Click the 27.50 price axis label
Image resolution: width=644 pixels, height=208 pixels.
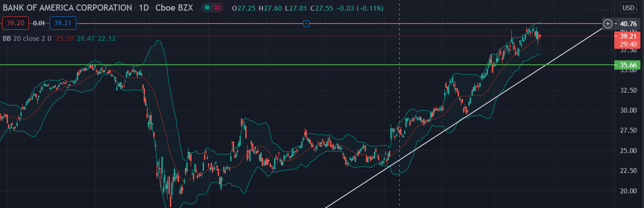628,130
